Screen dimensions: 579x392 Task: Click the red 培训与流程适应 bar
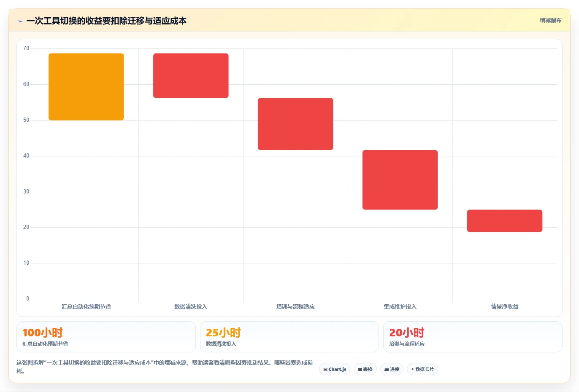click(x=295, y=124)
